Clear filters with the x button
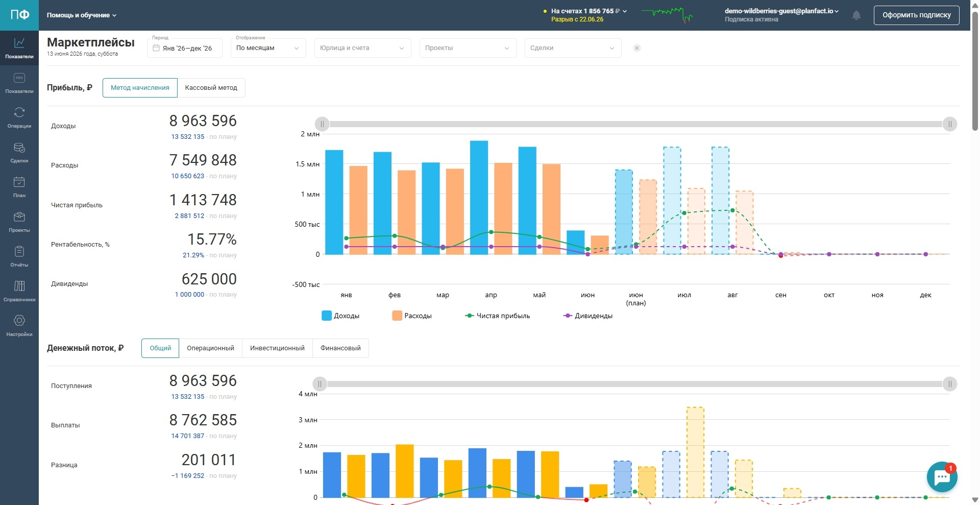 [x=637, y=48]
